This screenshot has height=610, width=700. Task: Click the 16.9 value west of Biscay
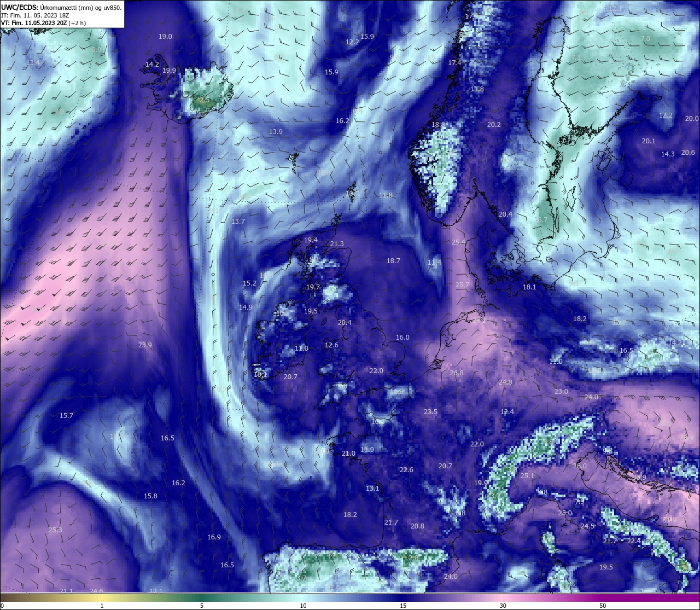(x=214, y=537)
